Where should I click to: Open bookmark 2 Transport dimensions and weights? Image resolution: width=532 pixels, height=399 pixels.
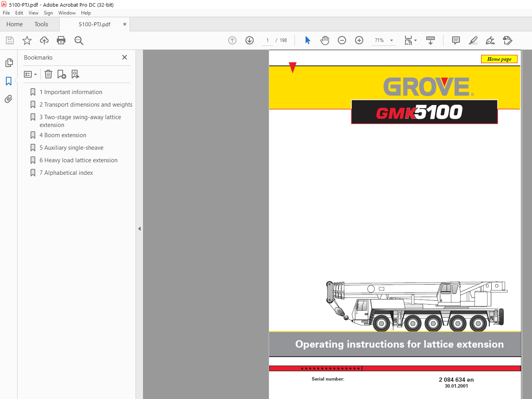point(86,105)
